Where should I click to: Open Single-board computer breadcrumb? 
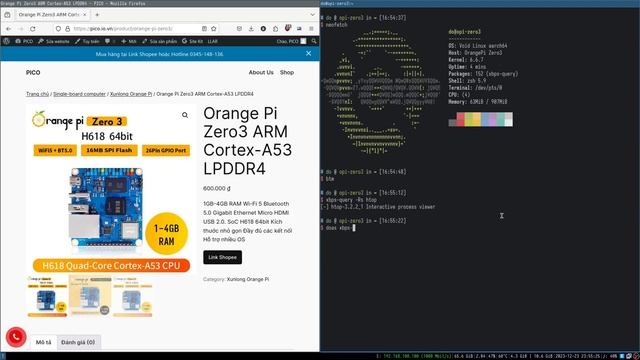coord(79,94)
